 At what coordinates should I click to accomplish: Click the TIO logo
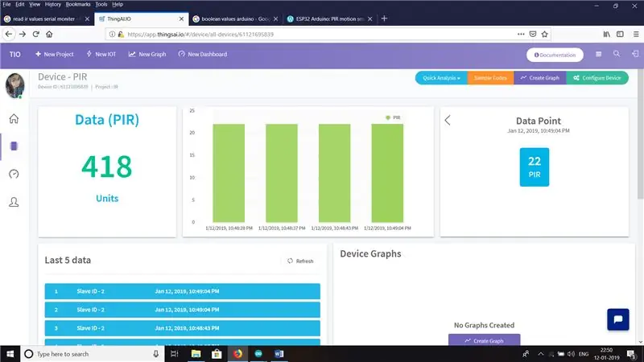coord(15,54)
